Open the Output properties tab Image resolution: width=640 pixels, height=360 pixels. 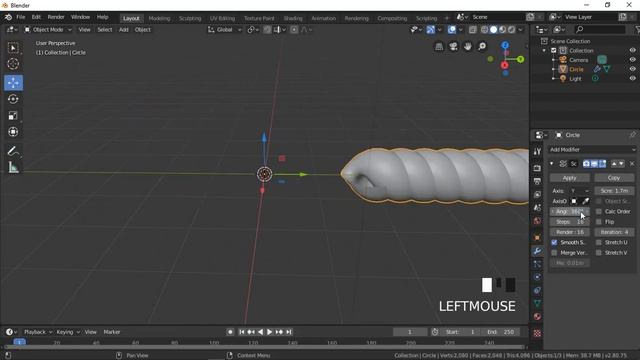(x=537, y=181)
